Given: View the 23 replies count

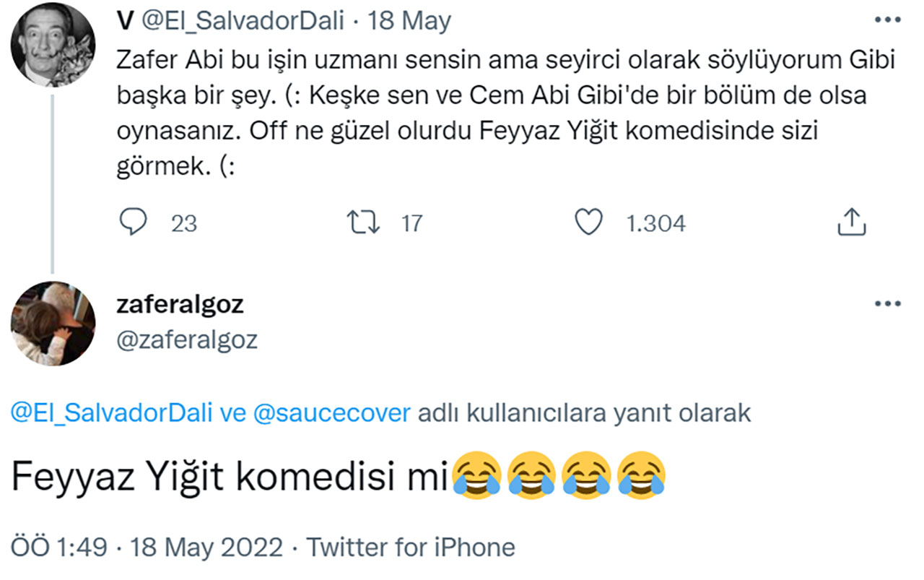Looking at the screenshot, I should click(183, 224).
